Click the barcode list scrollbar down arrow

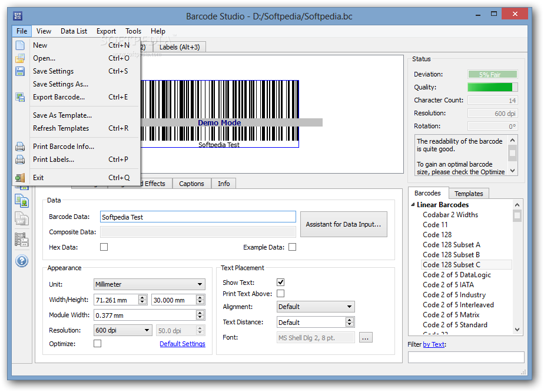pos(518,330)
